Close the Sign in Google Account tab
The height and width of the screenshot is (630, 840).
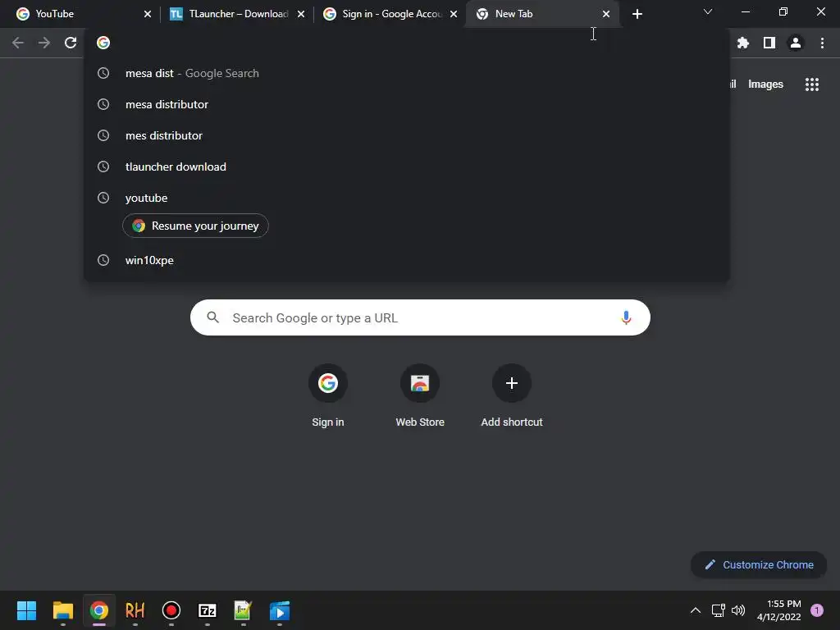(x=454, y=14)
